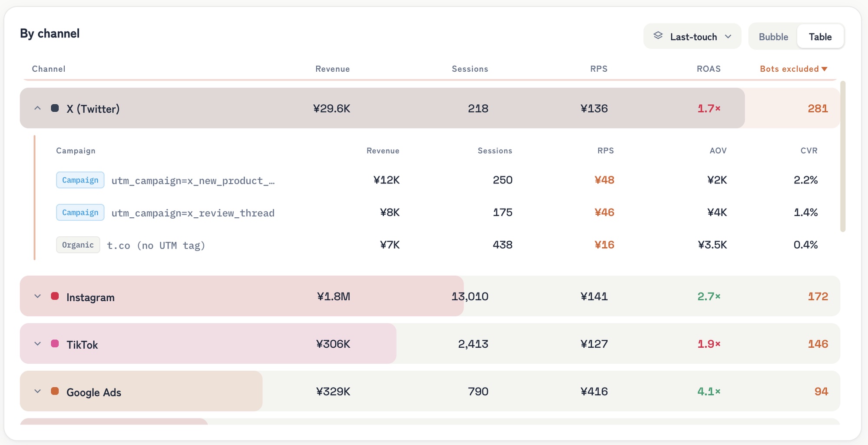Click the Channel column header
Viewport: 868px width, 445px height.
(x=49, y=69)
